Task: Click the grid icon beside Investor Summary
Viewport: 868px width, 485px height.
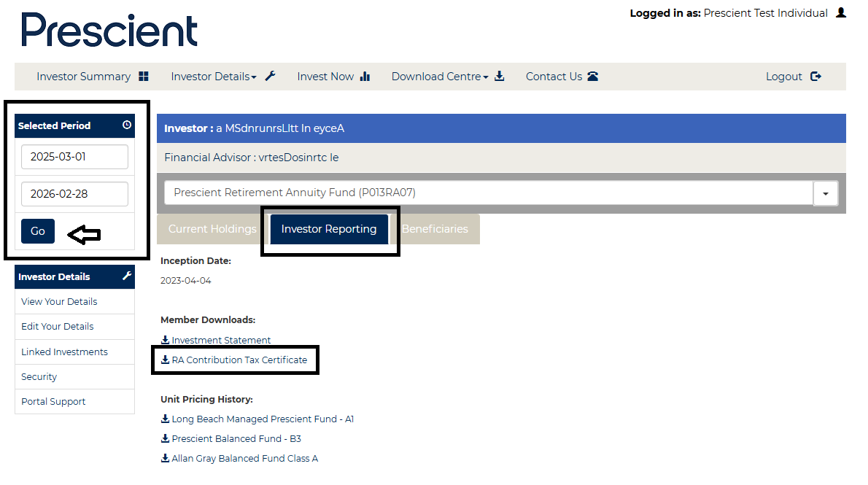Action: point(144,77)
